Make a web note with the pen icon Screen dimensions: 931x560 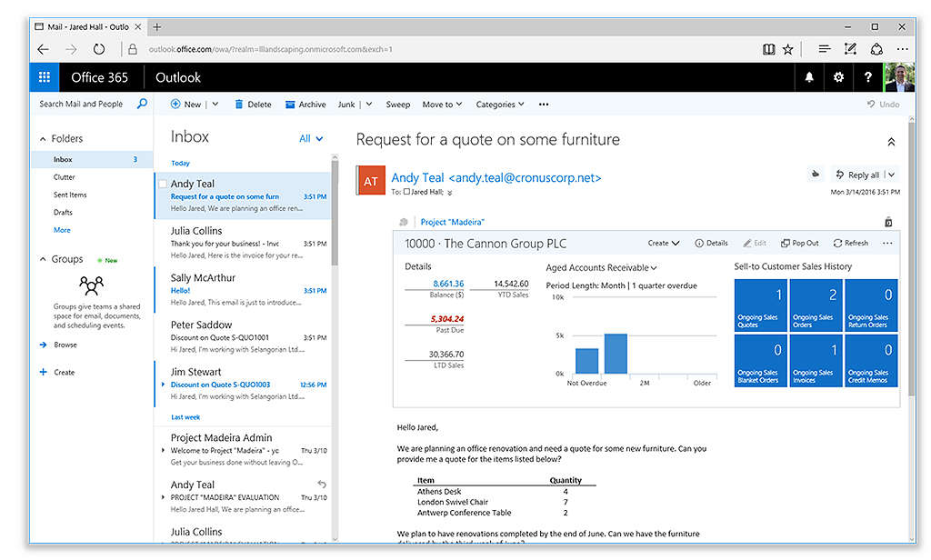coord(850,49)
